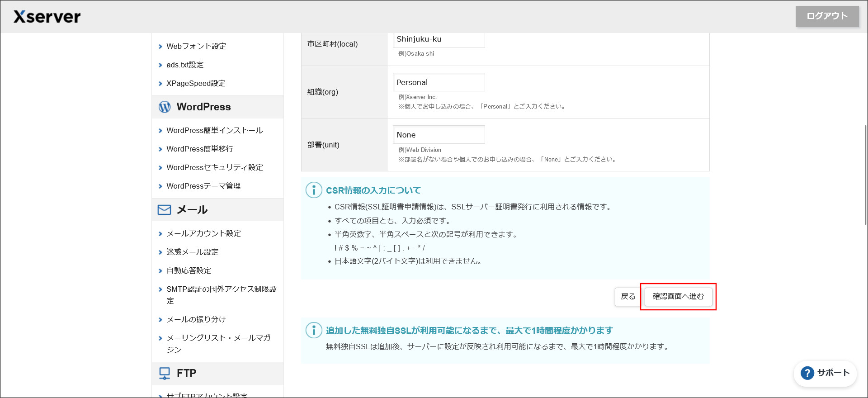868x398 pixels.
Task: Click info icon beside 追加した無料独自SSL notice
Action: (314, 330)
